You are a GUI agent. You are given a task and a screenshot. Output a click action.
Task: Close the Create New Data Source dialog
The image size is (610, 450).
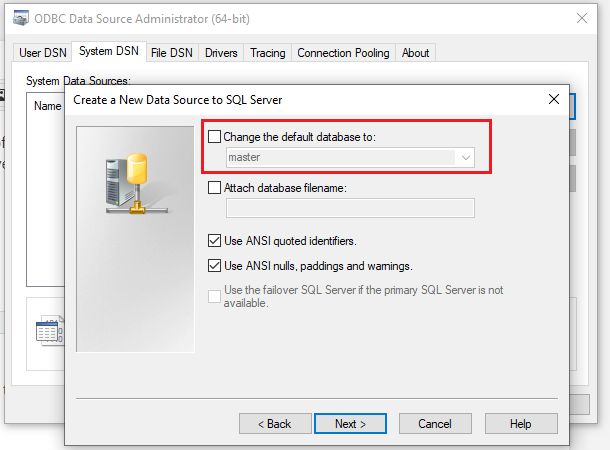click(x=554, y=99)
